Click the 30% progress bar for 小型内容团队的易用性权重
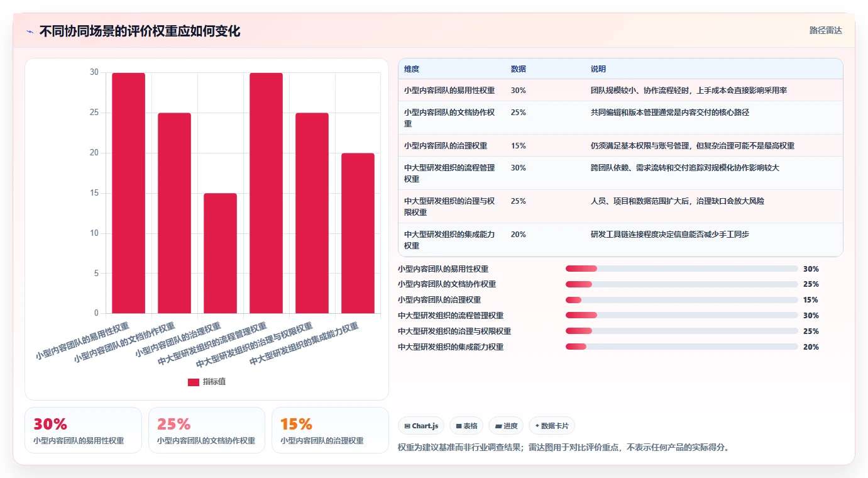This screenshot has width=868, height=478. [x=682, y=269]
